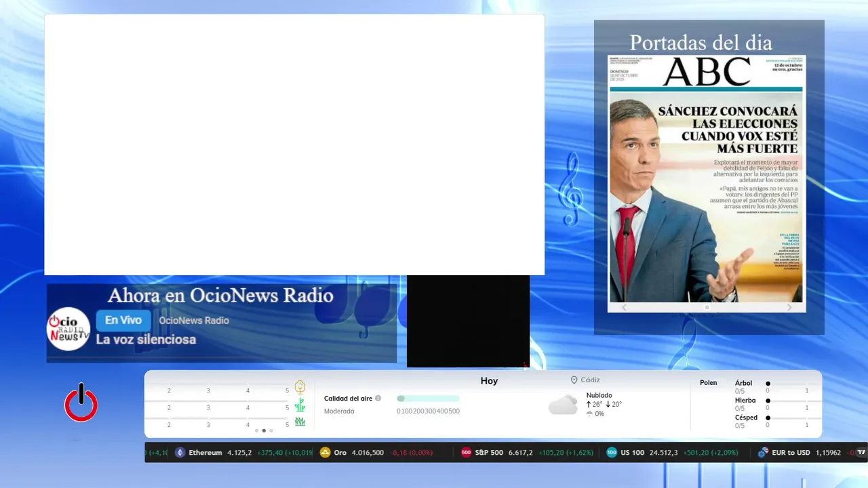This screenshot has width=868, height=488.
Task: Click the grass stalk (Hierba) pollen icon
Action: click(x=300, y=405)
